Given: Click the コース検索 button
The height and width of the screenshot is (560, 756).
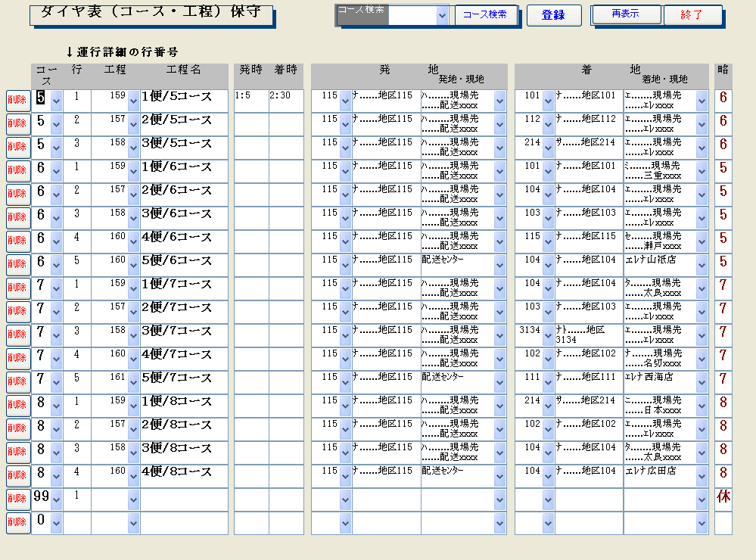Looking at the screenshot, I should pos(485,15).
